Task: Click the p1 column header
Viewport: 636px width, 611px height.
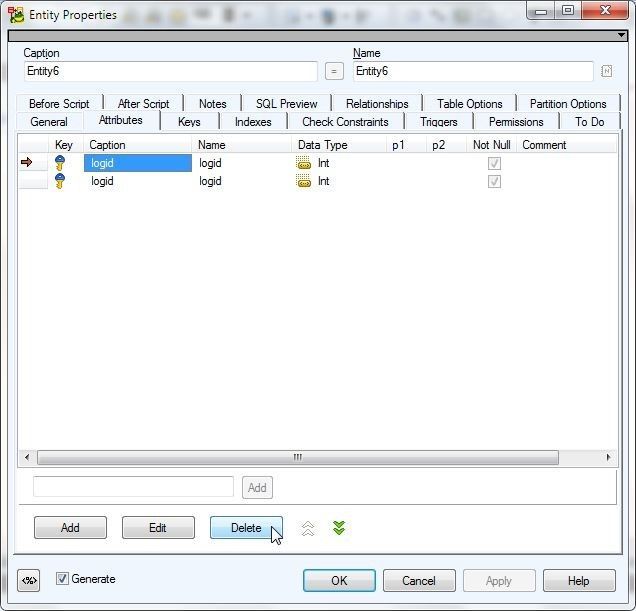Action: 406,145
